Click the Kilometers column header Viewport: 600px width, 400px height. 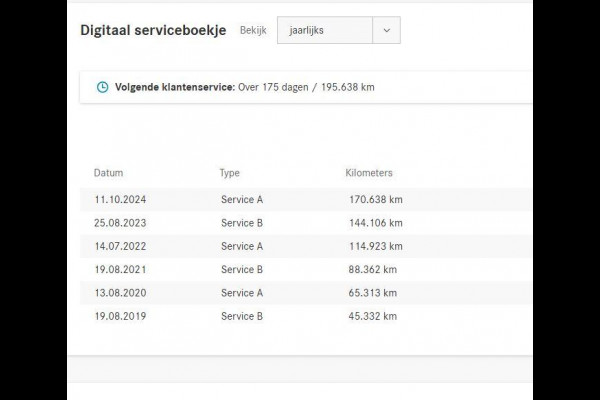point(369,173)
